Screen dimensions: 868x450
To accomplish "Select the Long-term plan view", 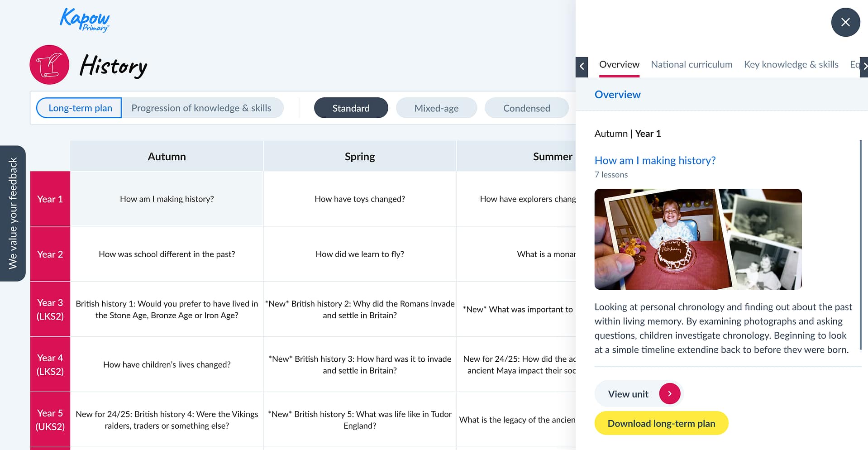I will click(80, 108).
